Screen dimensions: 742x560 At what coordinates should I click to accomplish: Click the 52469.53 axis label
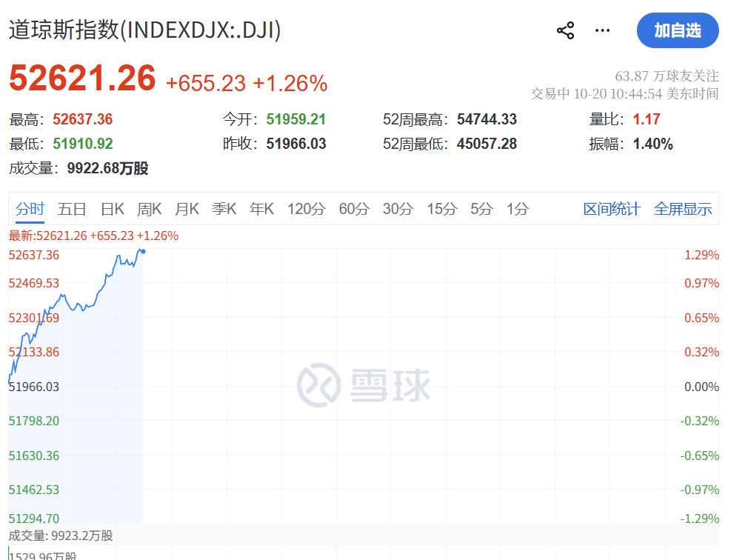34,283
